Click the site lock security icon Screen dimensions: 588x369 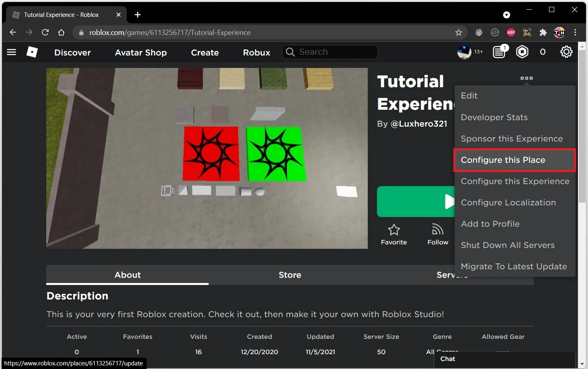81,33
